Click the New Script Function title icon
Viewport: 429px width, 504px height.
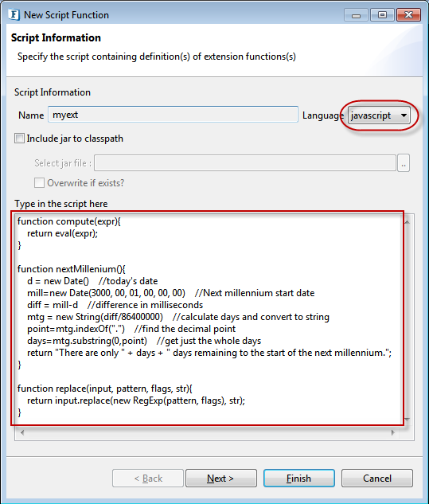tap(14, 15)
